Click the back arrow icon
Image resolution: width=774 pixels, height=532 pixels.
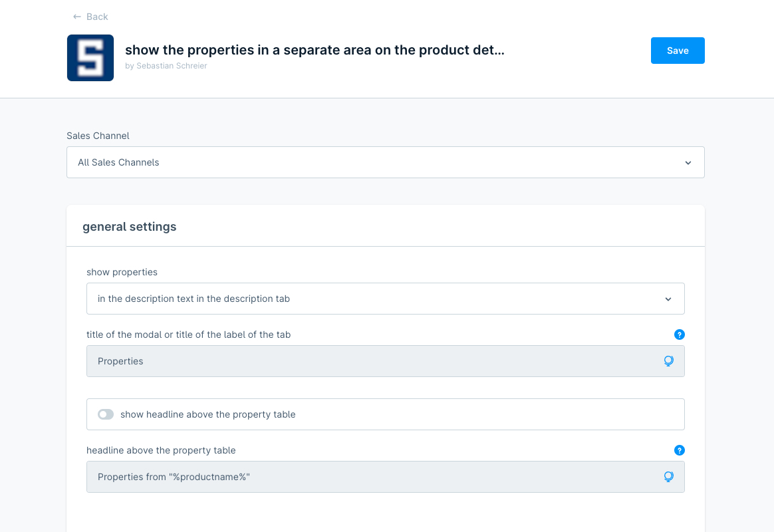click(77, 17)
